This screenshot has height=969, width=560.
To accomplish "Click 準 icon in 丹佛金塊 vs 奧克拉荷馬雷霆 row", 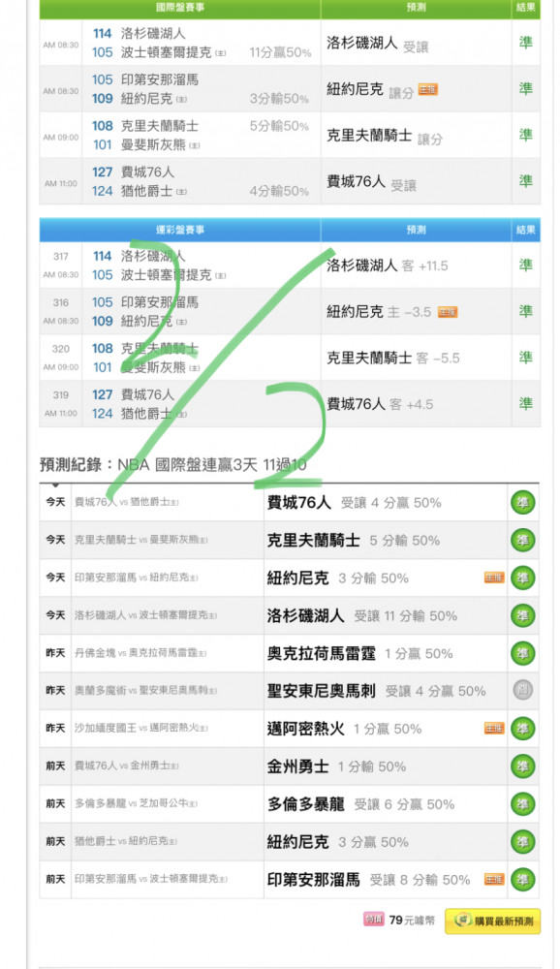I will (x=522, y=653).
